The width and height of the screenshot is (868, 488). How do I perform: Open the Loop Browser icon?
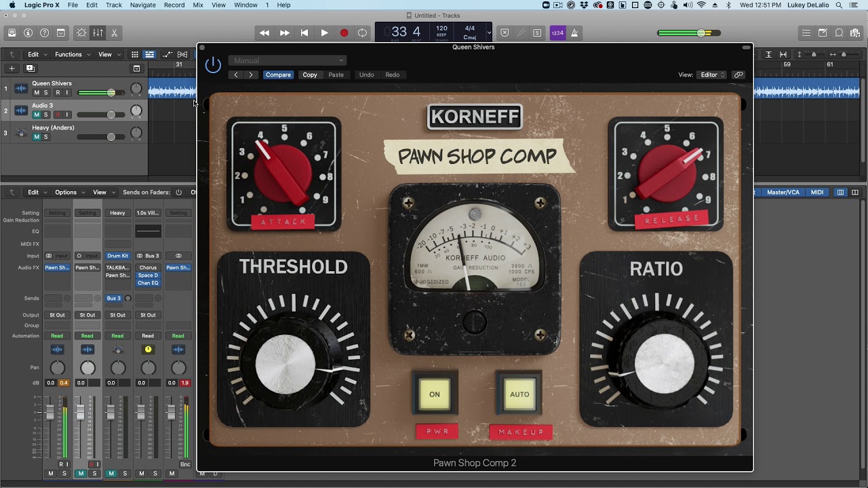coord(839,33)
